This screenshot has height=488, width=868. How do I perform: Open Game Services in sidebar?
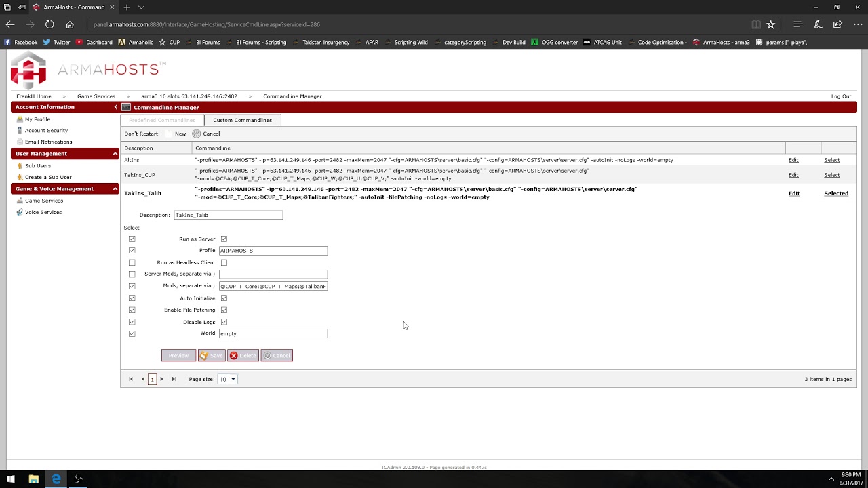44,201
